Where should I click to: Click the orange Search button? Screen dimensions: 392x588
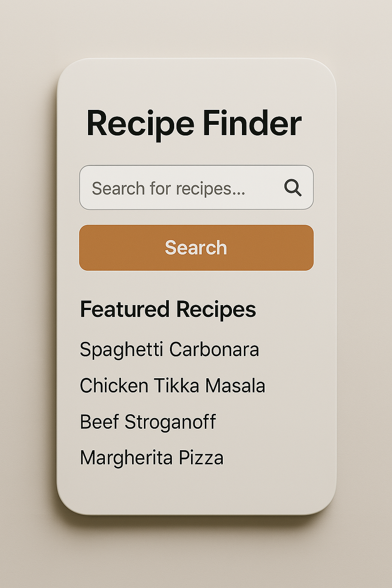(196, 248)
